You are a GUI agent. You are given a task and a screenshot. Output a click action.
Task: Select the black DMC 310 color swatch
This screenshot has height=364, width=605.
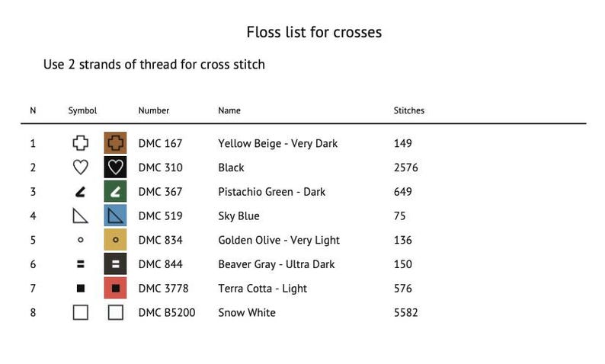[x=115, y=168]
